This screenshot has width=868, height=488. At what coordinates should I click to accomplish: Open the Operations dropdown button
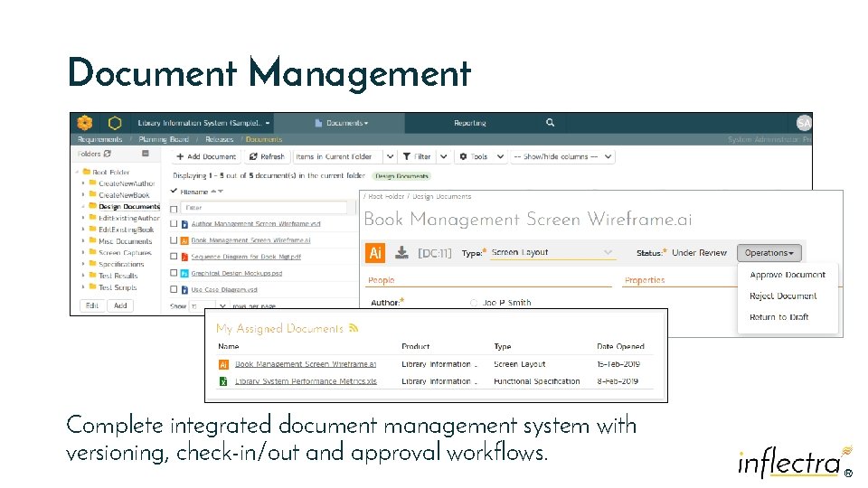click(x=769, y=253)
